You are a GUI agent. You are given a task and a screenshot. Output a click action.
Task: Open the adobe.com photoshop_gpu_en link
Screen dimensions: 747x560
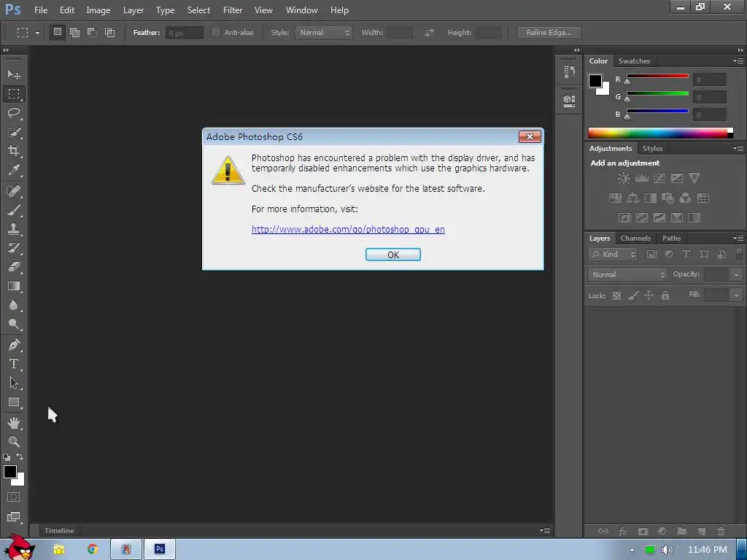348,230
